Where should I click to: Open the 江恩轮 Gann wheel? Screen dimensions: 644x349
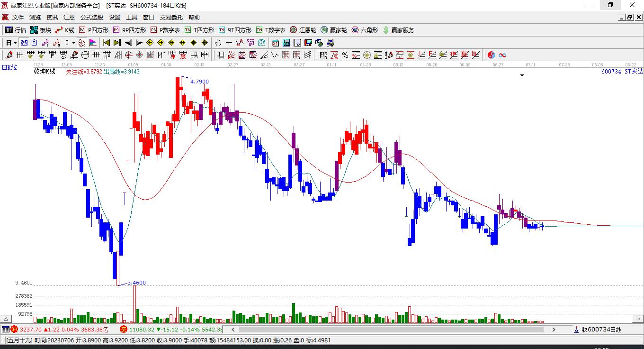click(303, 30)
